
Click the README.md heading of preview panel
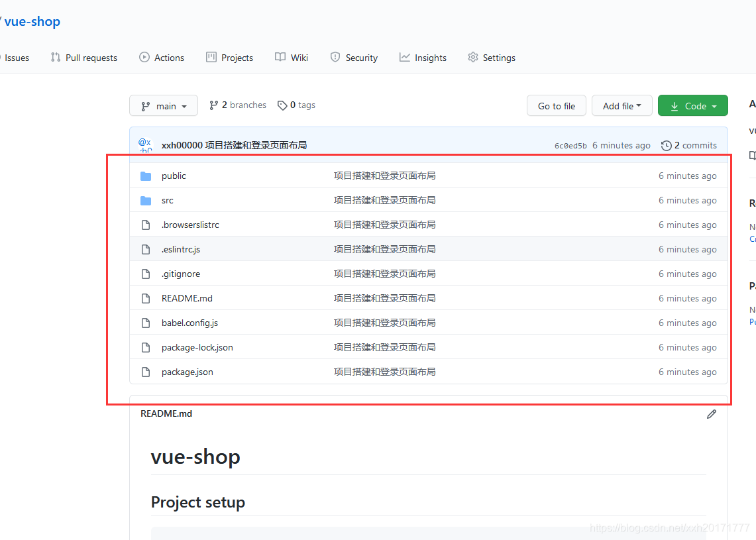(x=166, y=413)
